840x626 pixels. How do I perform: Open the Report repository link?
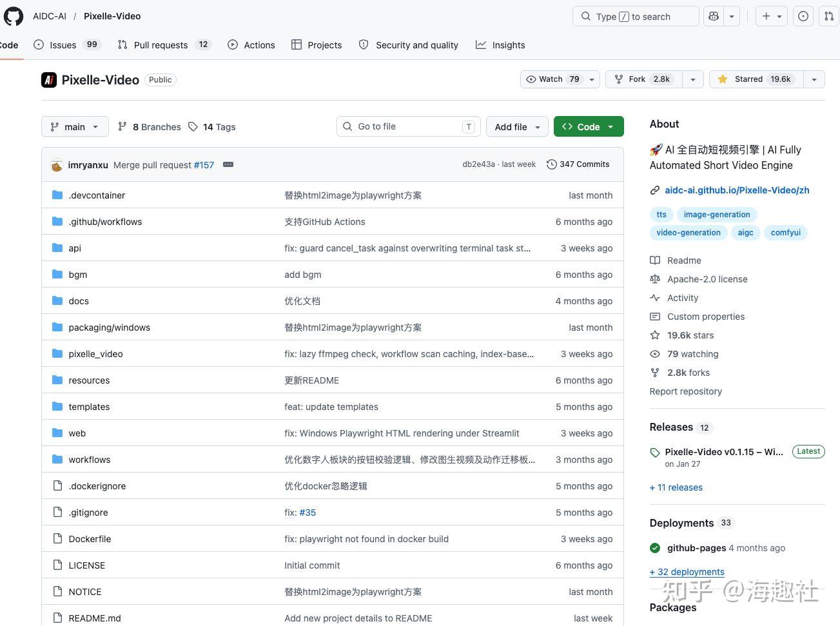(x=686, y=391)
